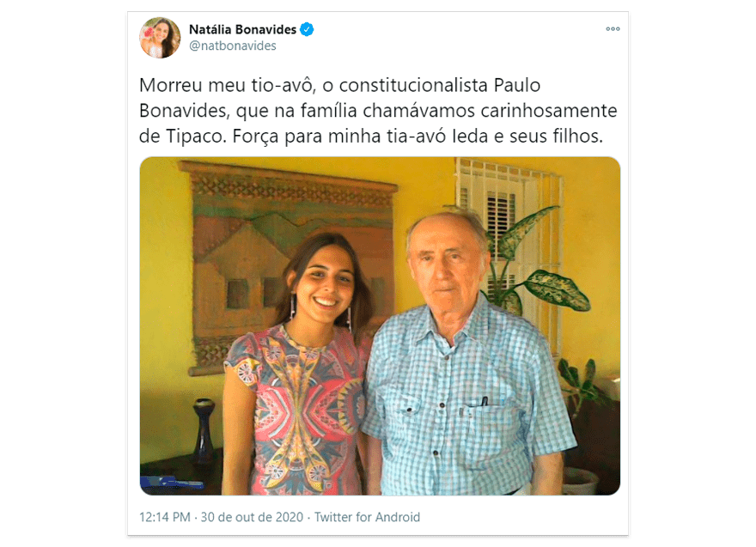Visit the @natbonavides handle link

(233, 46)
